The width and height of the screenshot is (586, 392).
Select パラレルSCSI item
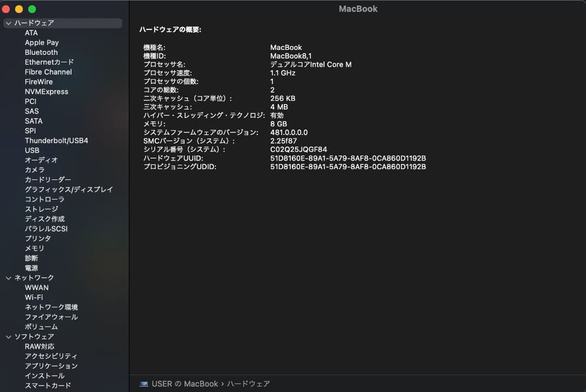click(46, 228)
